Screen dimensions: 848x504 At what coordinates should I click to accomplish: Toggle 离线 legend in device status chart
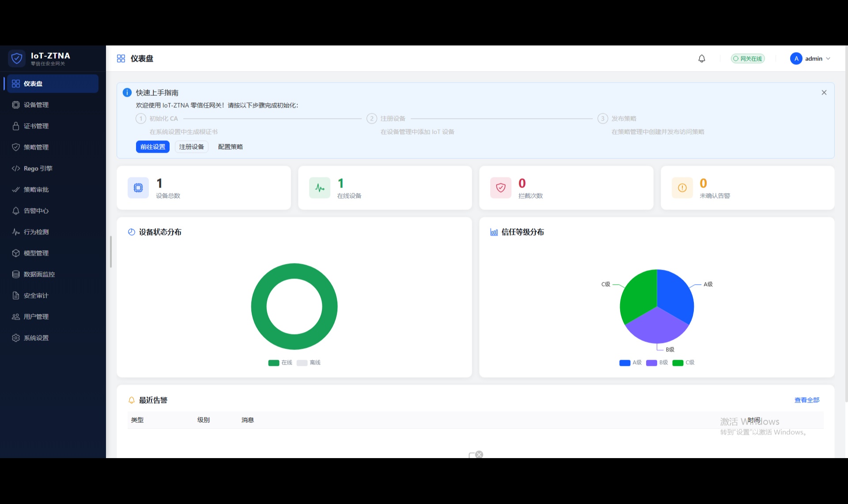[x=309, y=362]
